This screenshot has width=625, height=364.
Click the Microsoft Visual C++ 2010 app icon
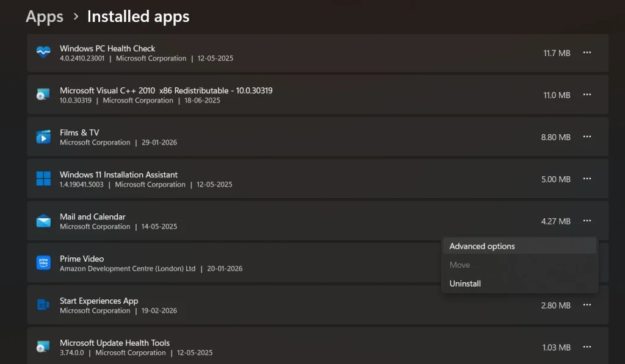(43, 95)
